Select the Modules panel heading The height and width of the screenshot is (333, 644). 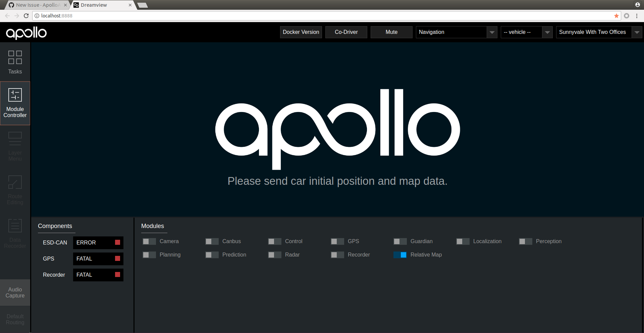[x=153, y=226]
